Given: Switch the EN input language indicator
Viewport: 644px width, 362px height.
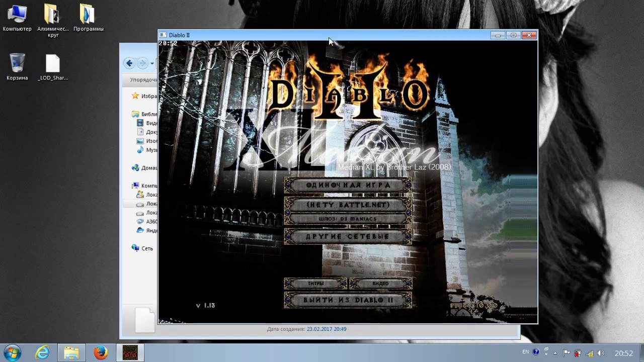Looking at the screenshot, I should (x=526, y=352).
